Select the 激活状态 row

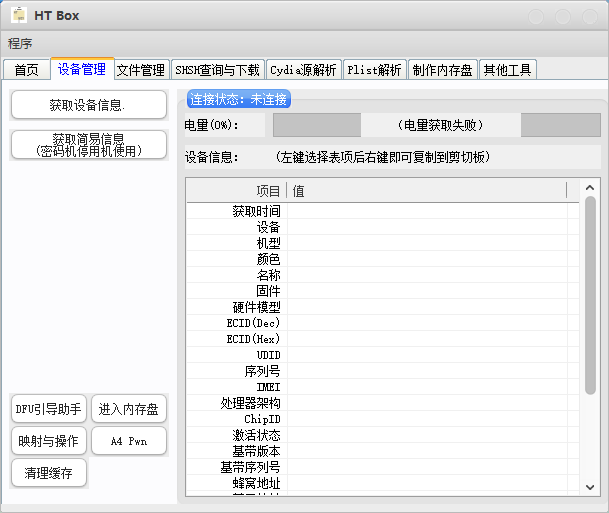[x=382, y=435]
